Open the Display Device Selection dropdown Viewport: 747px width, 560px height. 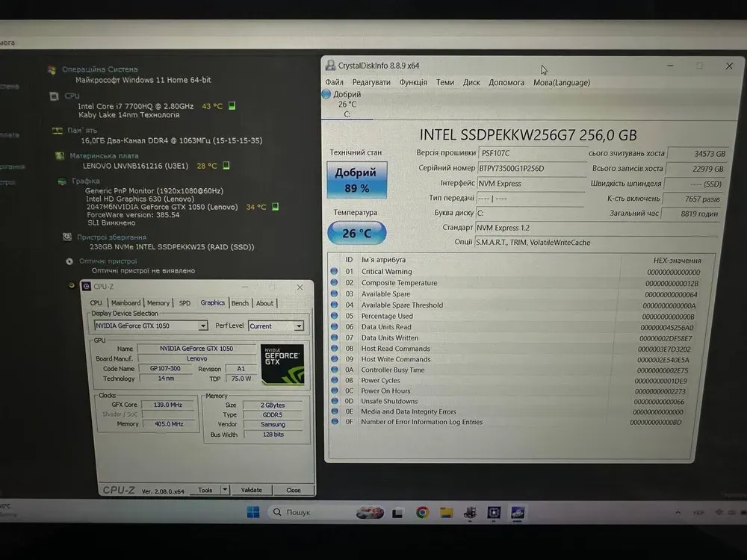coord(202,326)
